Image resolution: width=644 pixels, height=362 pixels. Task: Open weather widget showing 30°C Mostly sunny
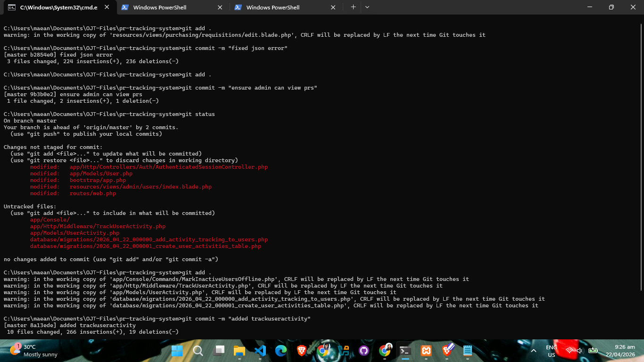pos(34,351)
